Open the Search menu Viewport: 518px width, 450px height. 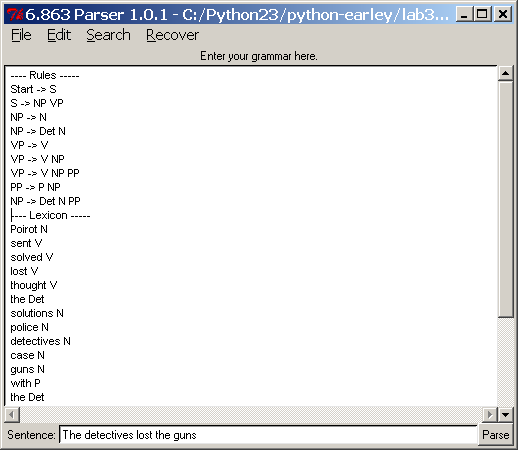(108, 35)
